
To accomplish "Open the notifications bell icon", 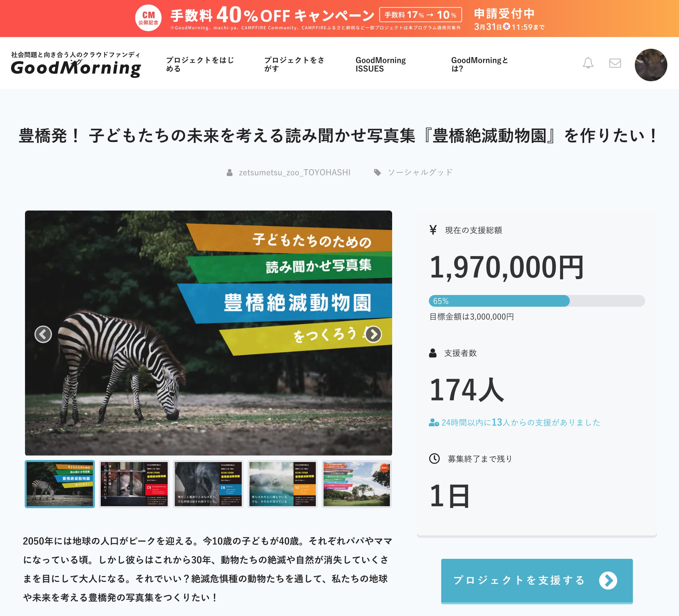I will point(588,63).
